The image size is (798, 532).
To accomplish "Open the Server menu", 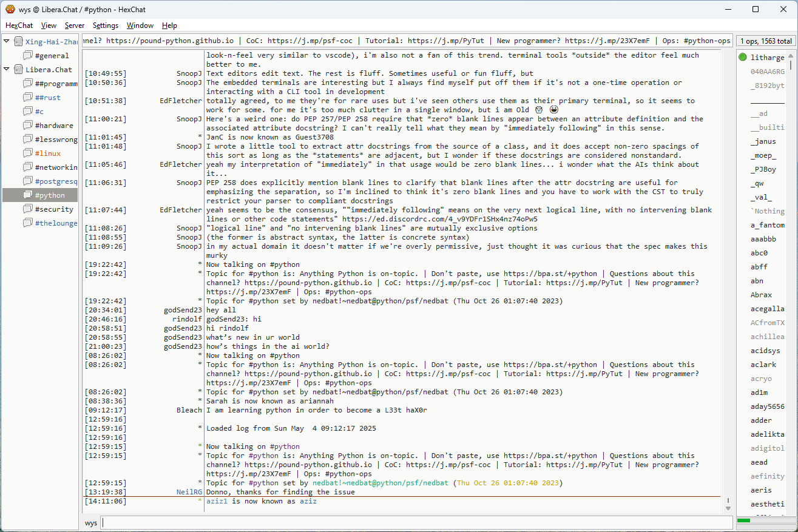I will 75,25.
